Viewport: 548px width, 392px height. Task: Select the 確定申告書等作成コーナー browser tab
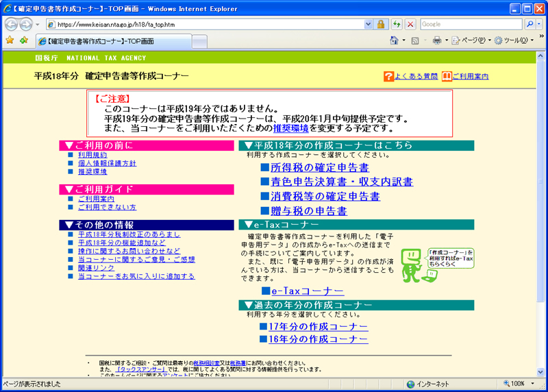click(x=113, y=41)
